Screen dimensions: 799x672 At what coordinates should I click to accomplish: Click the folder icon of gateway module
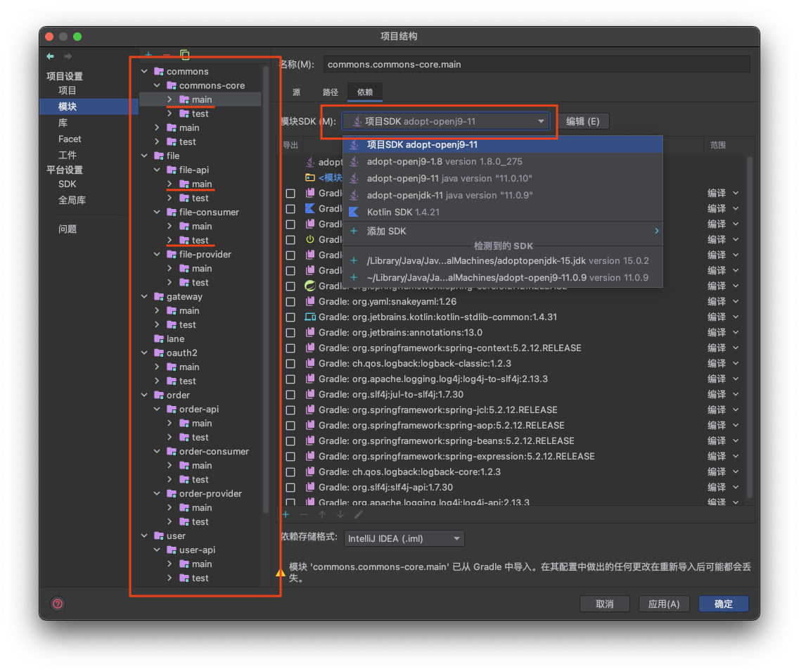pos(159,296)
